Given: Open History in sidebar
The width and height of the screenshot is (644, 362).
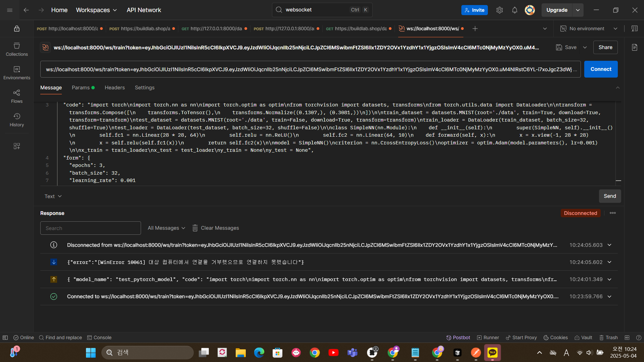Looking at the screenshot, I should click(17, 120).
